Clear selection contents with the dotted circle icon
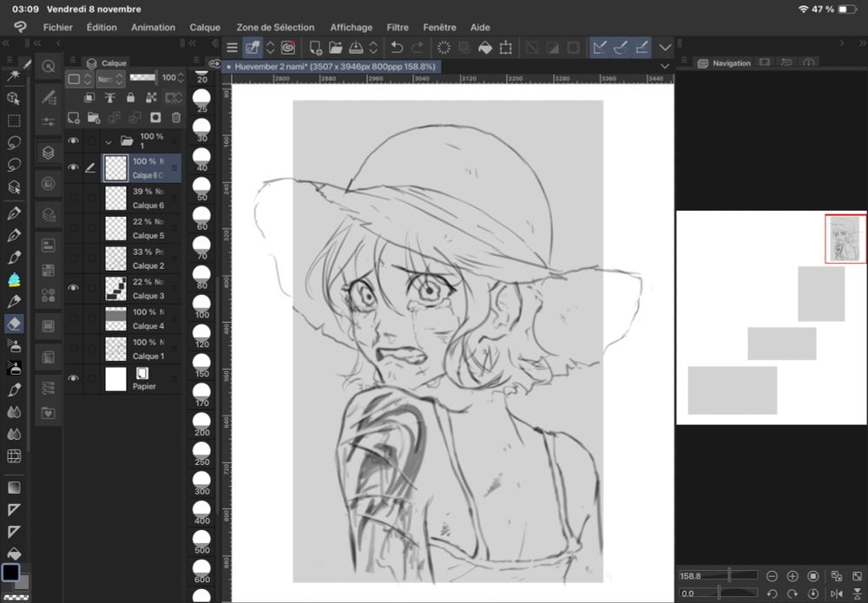The width and height of the screenshot is (868, 603). [444, 48]
